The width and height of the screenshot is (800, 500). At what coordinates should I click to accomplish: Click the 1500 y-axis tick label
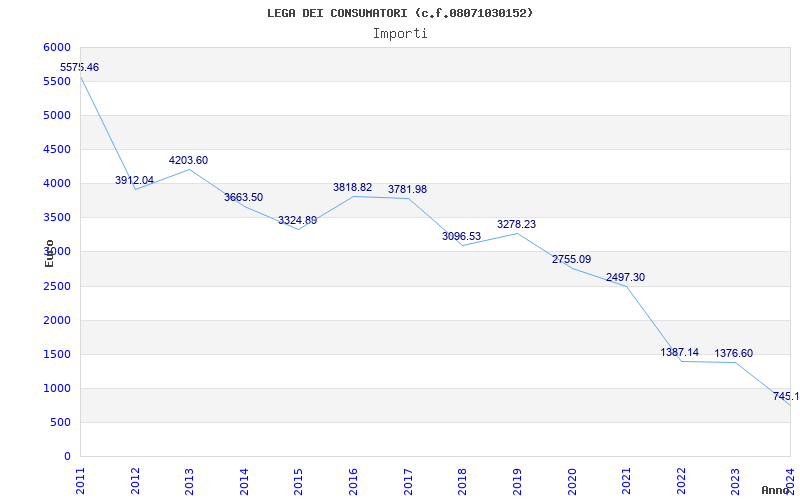click(x=58, y=355)
